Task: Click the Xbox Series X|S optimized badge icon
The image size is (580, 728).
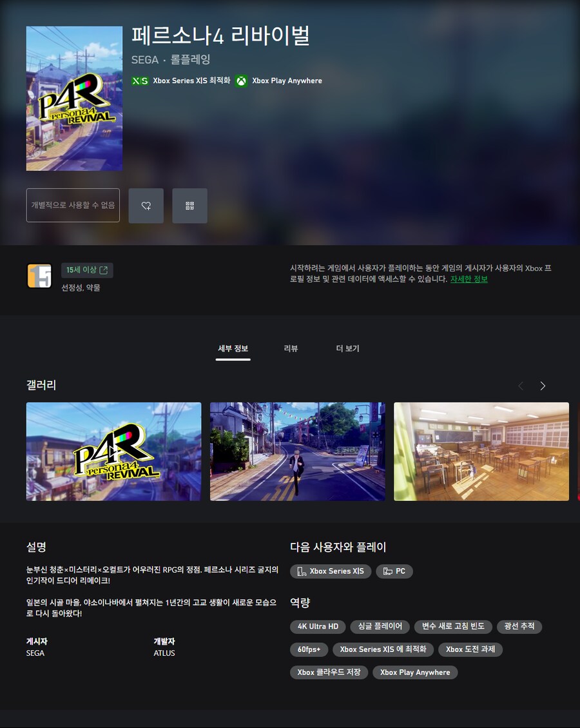Action: pos(140,81)
